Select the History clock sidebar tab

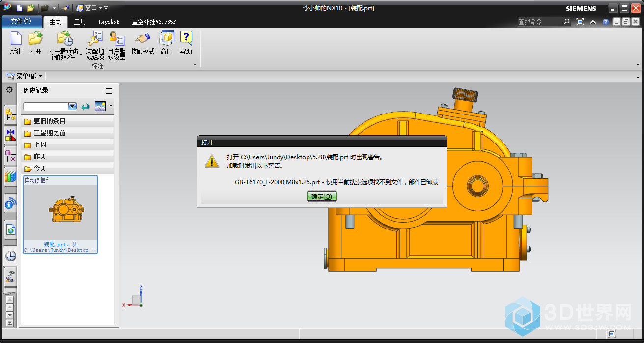click(x=10, y=256)
